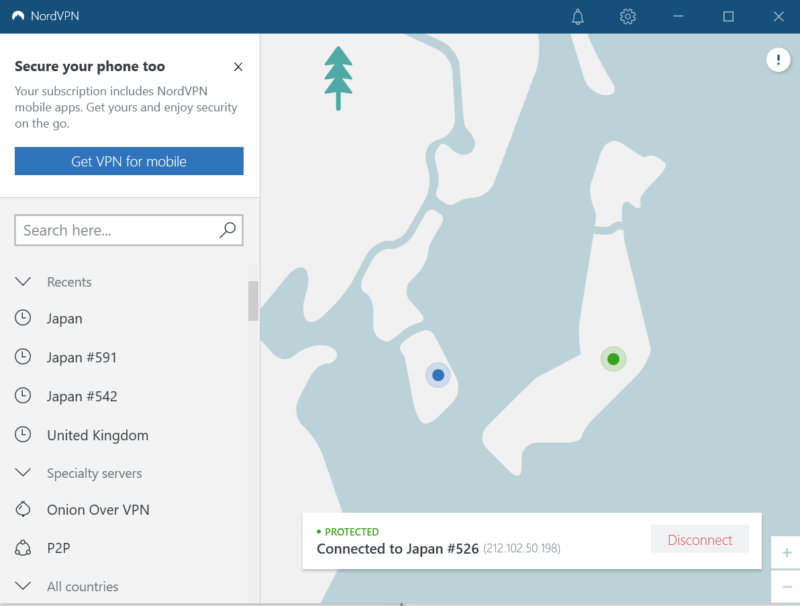
Task: Close the NordVPN window
Action: [x=778, y=16]
